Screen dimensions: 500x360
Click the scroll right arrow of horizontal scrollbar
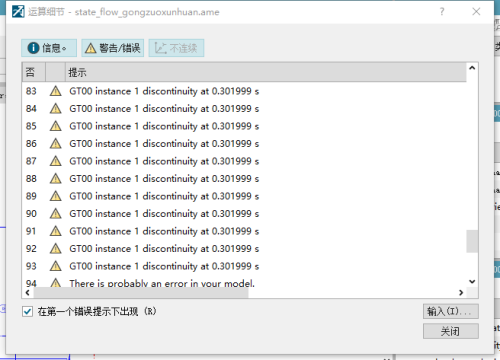(x=461, y=293)
